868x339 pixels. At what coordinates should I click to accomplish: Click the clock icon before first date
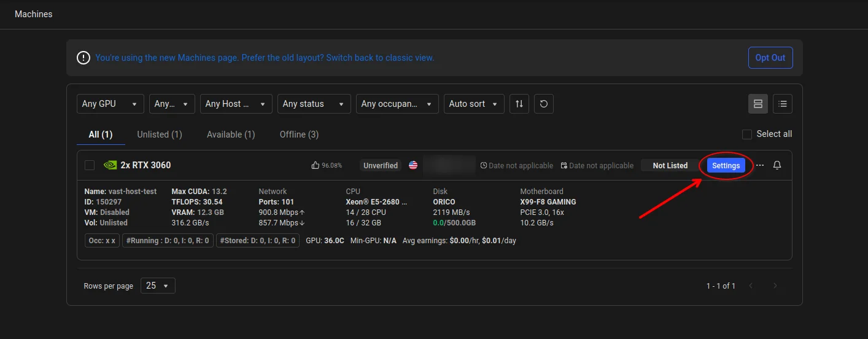tap(484, 166)
